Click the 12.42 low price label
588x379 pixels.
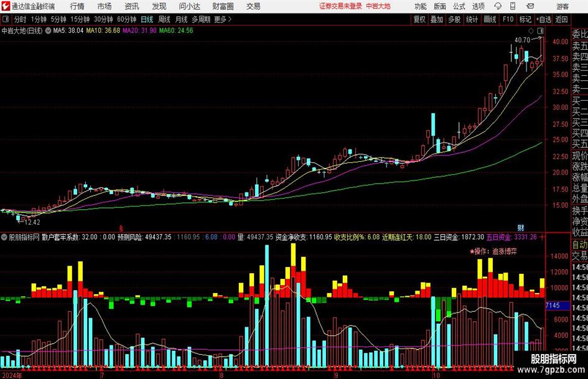(32, 222)
